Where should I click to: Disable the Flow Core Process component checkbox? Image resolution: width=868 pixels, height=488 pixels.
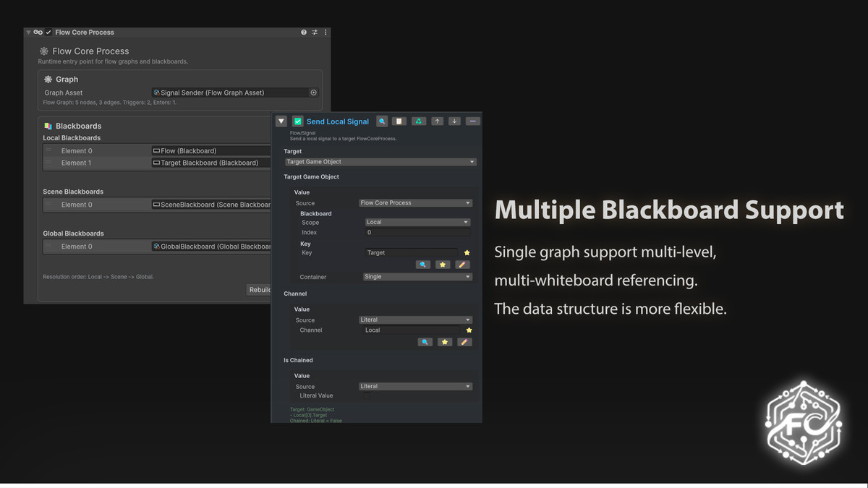tap(48, 33)
